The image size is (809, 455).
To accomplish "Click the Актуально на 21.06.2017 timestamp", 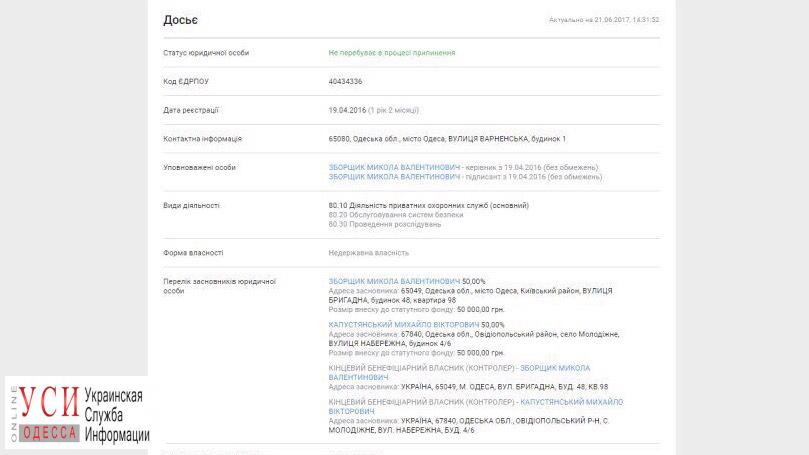I will click(604, 20).
